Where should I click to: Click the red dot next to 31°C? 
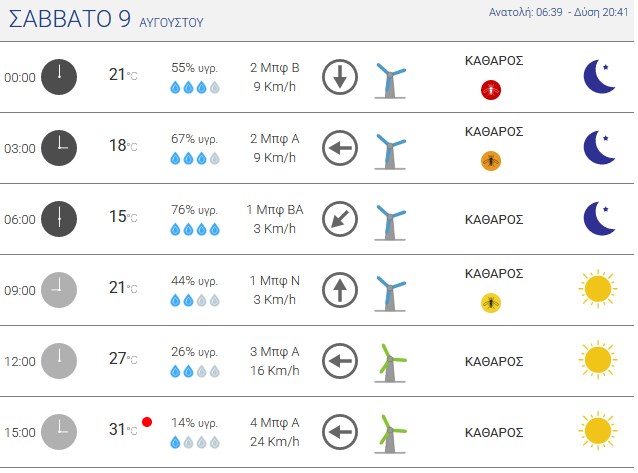tap(147, 422)
